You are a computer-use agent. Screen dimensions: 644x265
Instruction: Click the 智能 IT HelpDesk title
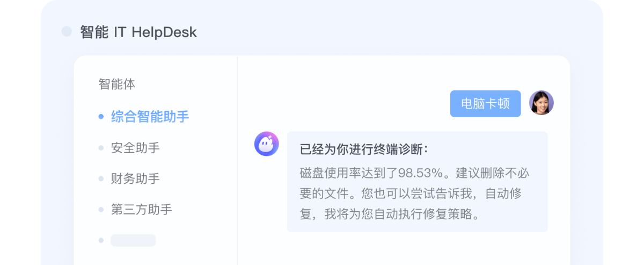coord(138,32)
